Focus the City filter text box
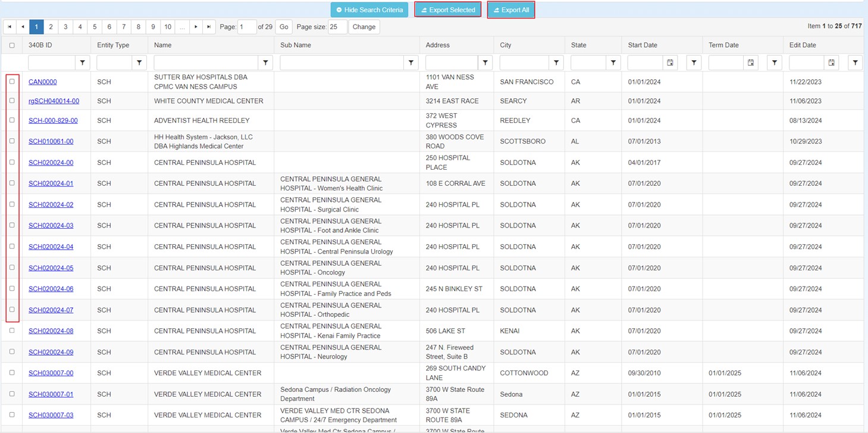868x433 pixels. (x=524, y=63)
